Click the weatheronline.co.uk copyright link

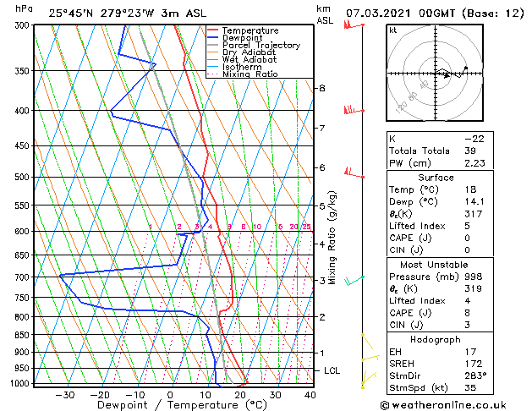[x=443, y=405]
